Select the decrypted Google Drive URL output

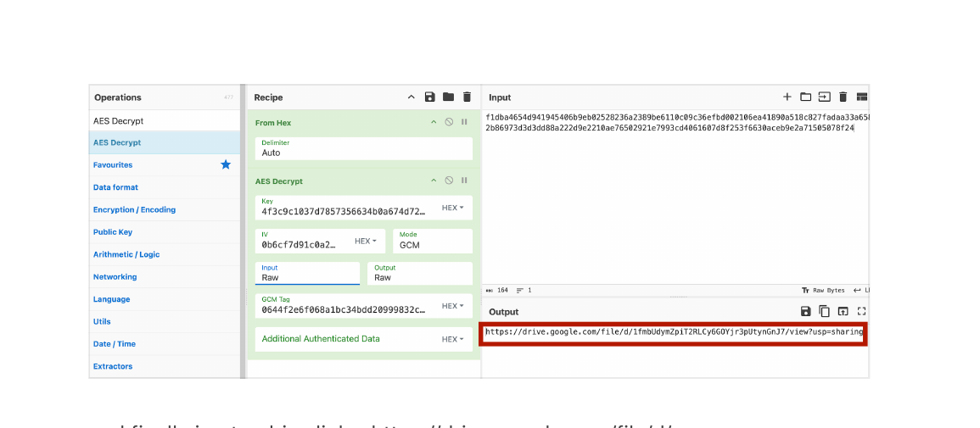click(x=674, y=332)
